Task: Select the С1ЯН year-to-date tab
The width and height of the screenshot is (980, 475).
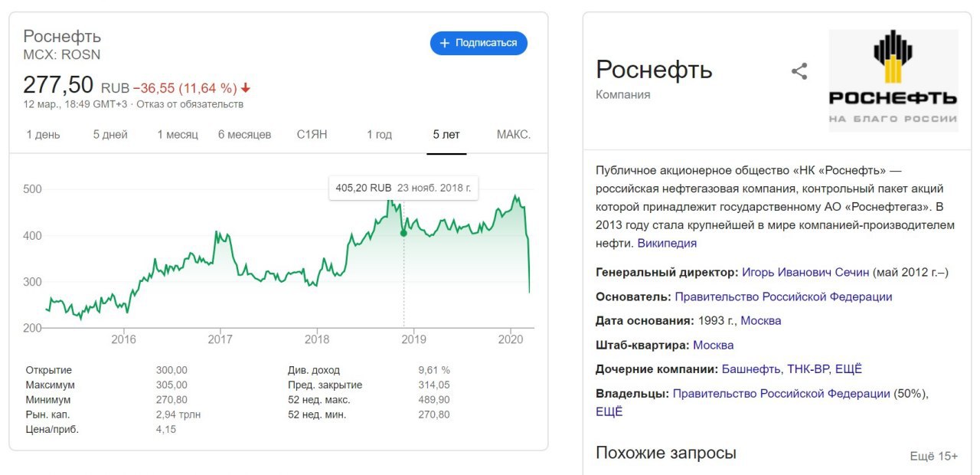Action: pos(312,135)
